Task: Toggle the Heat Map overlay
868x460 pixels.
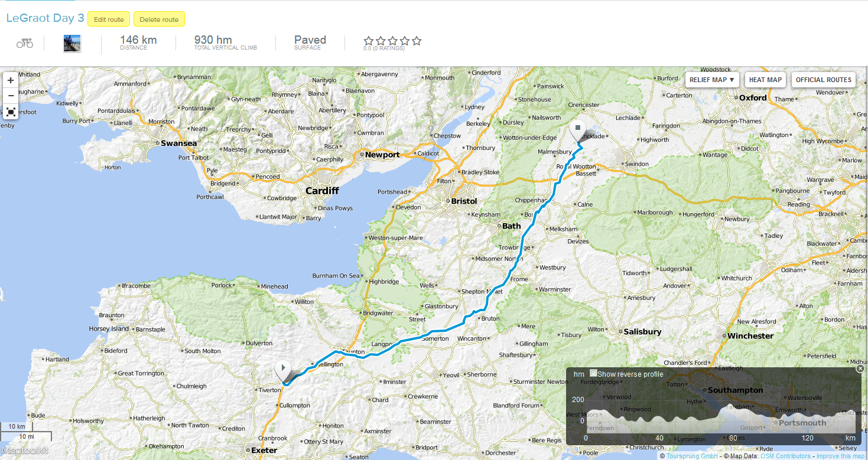Action: (x=765, y=80)
